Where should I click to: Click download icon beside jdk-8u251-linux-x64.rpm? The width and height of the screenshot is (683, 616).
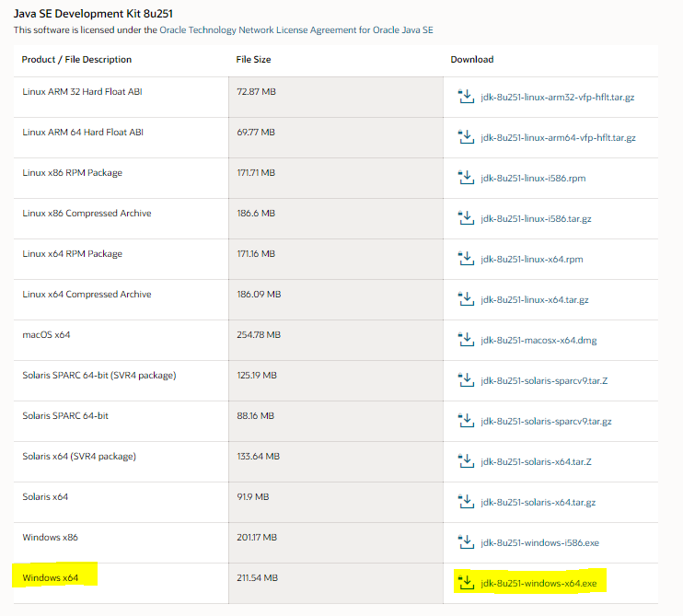466,259
